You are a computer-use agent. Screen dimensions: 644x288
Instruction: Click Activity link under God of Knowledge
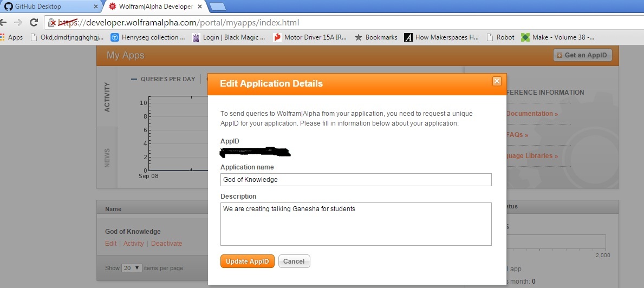coord(133,243)
